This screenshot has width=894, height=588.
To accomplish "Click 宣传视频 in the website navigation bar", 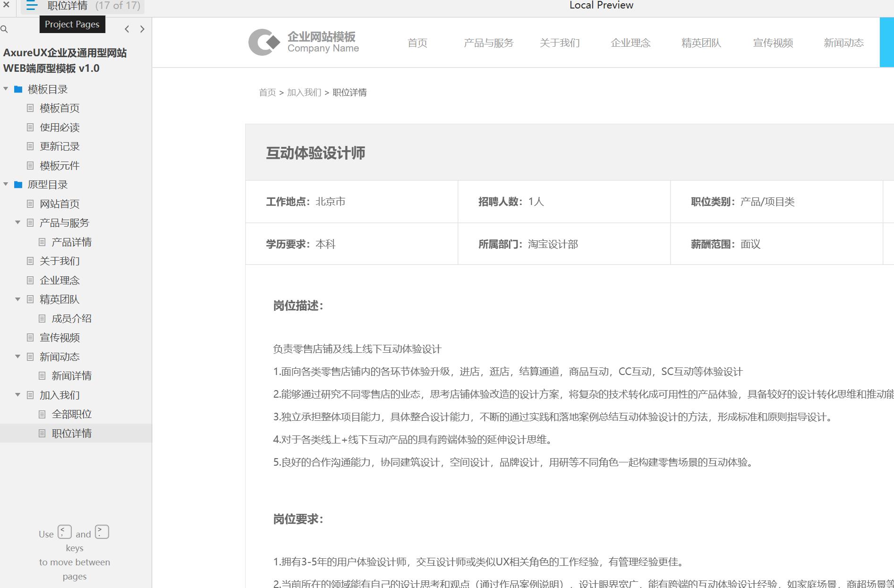I will [x=773, y=43].
